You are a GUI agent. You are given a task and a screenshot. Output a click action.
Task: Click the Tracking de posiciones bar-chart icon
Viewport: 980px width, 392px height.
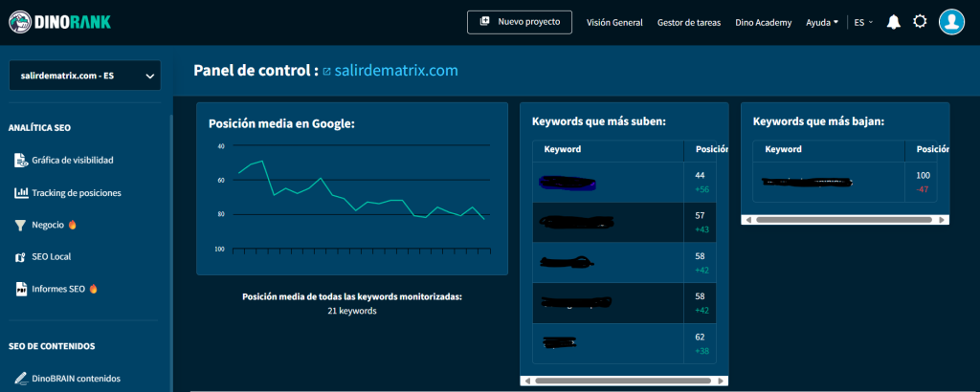pos(21,193)
